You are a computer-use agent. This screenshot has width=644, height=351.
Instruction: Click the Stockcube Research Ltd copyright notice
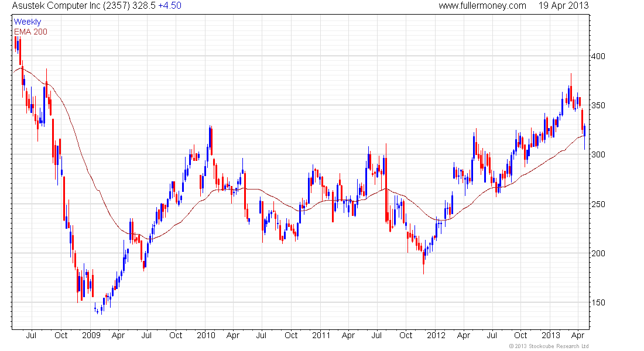549,347
